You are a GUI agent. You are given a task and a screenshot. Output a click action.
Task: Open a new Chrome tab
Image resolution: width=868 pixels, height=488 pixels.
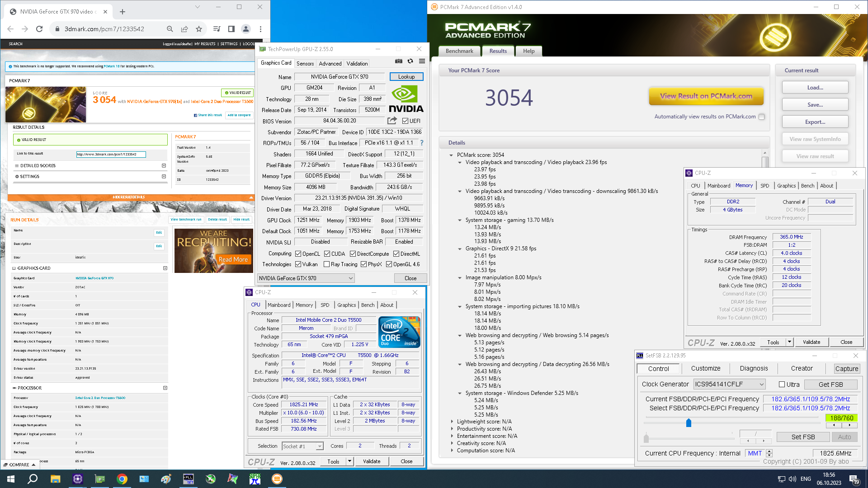(x=123, y=12)
